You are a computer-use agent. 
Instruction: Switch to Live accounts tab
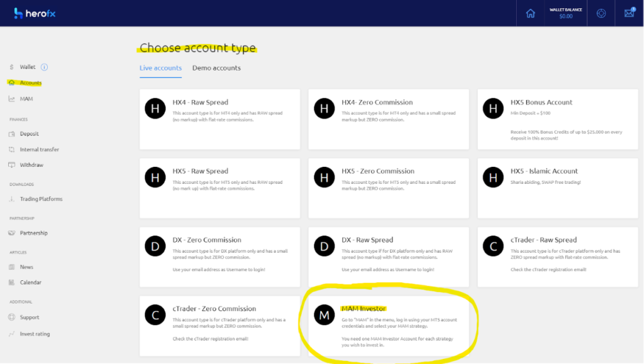coord(160,68)
